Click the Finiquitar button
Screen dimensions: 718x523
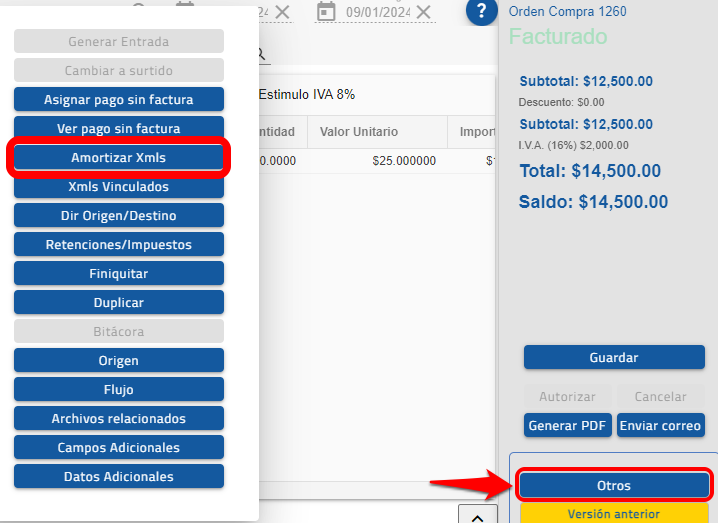119,274
